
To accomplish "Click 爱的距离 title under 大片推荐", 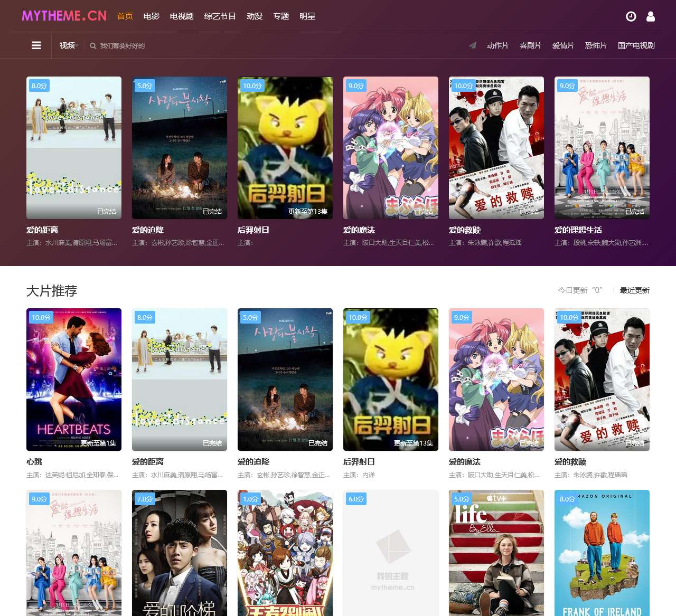I will [148, 462].
